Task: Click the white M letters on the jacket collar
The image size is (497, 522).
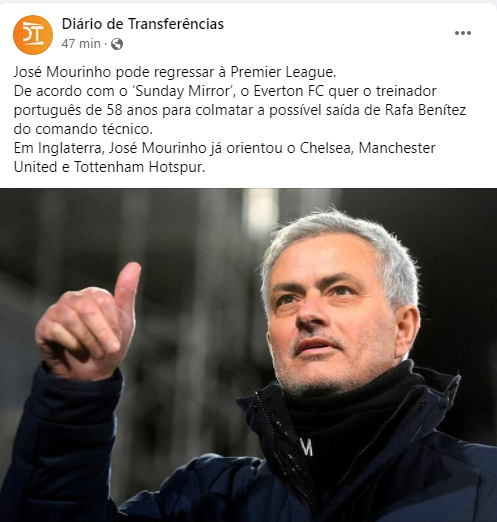Action: (x=307, y=447)
